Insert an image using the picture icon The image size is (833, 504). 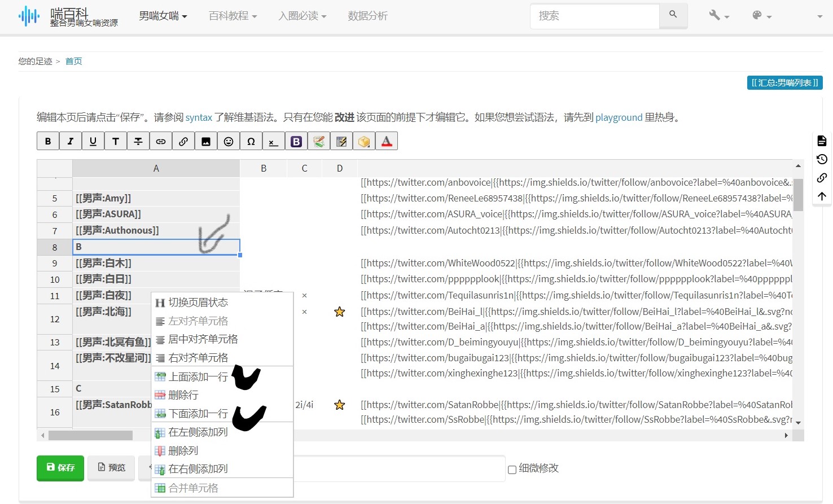click(x=206, y=141)
